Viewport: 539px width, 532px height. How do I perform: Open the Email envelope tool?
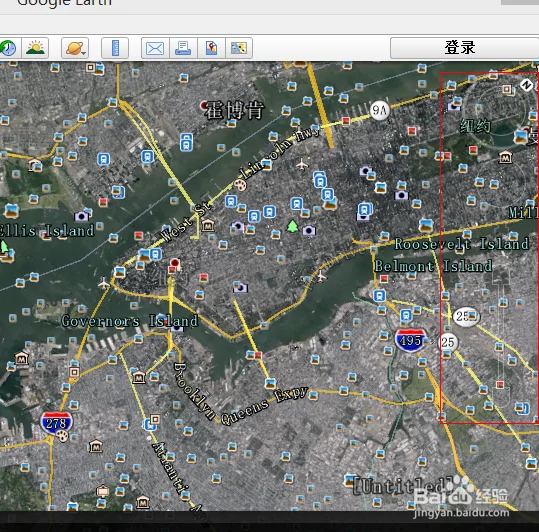155,48
